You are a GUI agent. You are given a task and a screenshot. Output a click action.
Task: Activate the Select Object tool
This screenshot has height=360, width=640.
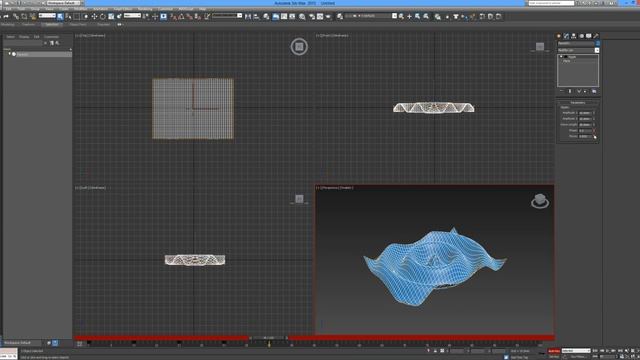tap(60, 16)
